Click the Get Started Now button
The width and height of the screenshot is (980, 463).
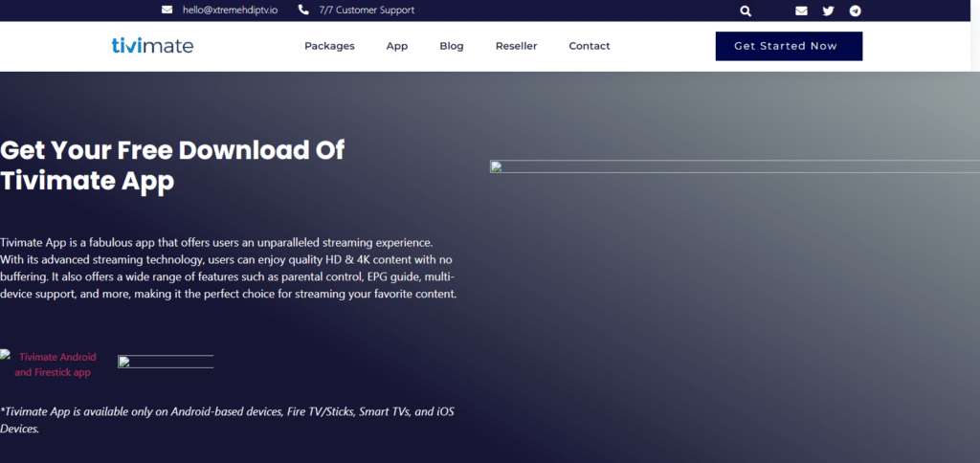(789, 46)
